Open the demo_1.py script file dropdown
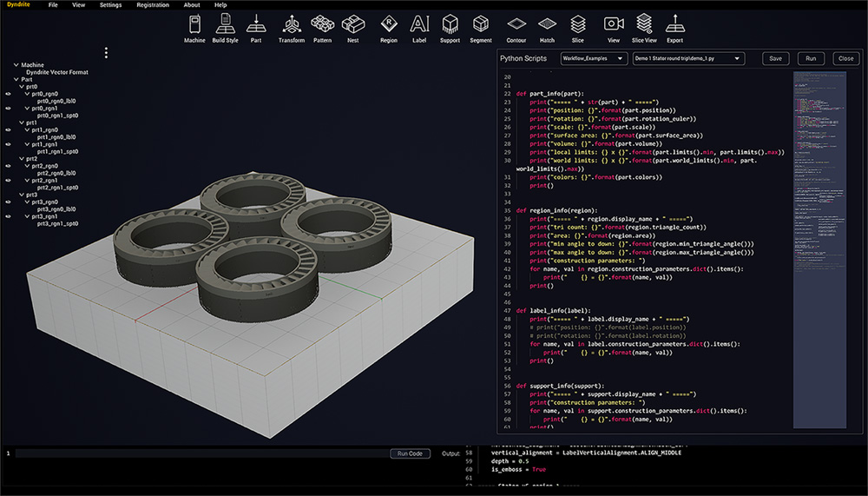868x496 pixels. pyautogui.click(x=688, y=58)
